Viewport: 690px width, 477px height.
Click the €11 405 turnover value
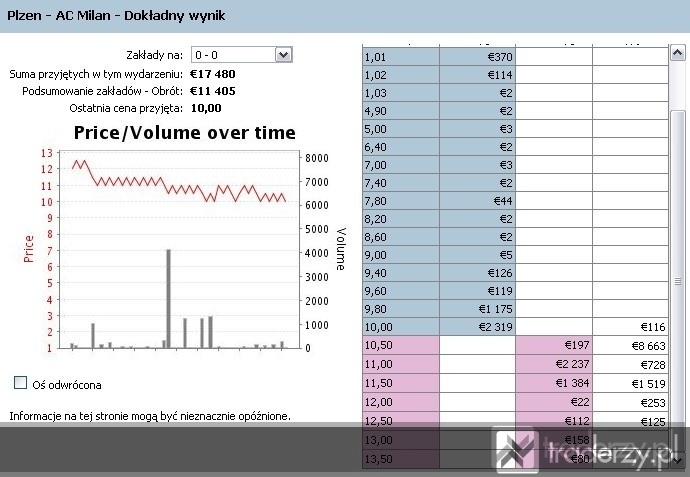[x=213, y=91]
